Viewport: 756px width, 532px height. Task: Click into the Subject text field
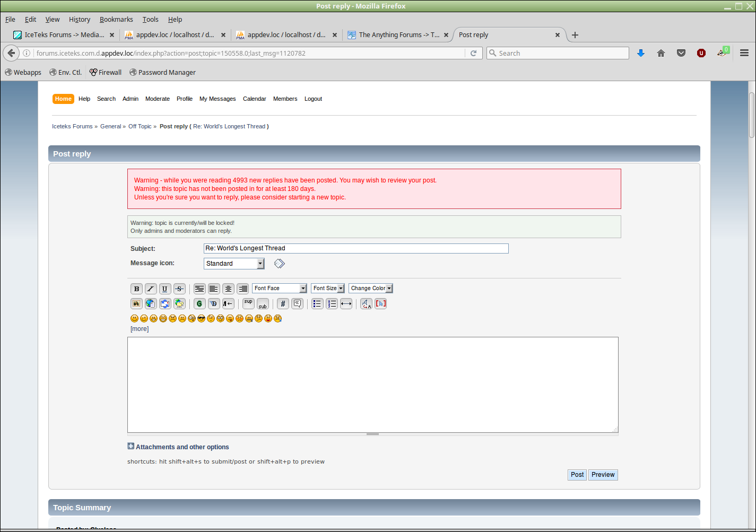[355, 248]
